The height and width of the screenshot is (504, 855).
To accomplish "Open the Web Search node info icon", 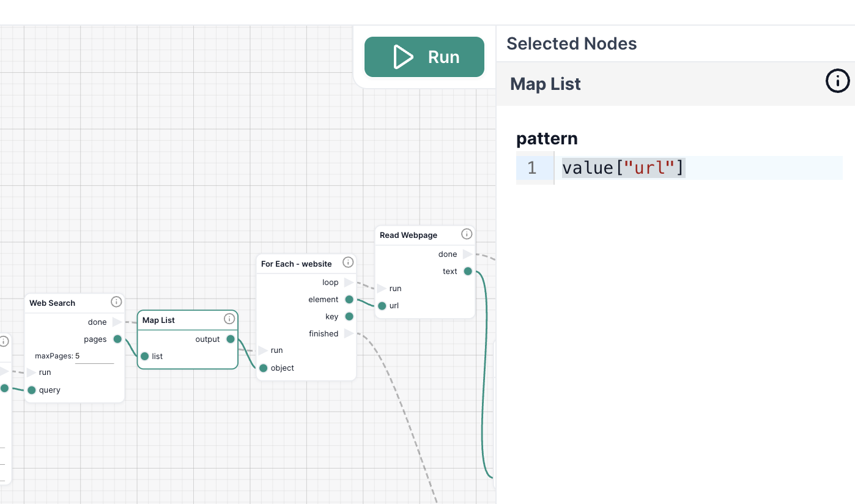I will coord(116,302).
